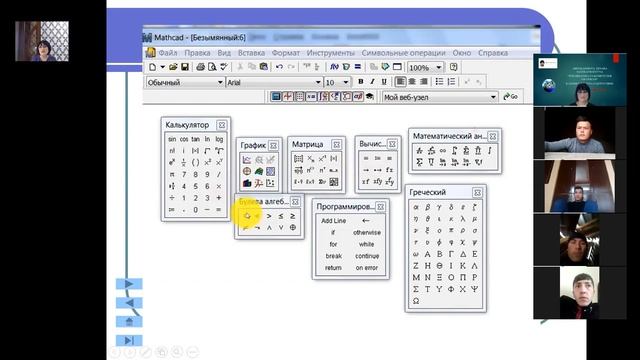Insert the capital Sigma Σ from the Греческий palette
Image resolution: width=640 pixels, height=360 pixels.
click(x=416, y=289)
